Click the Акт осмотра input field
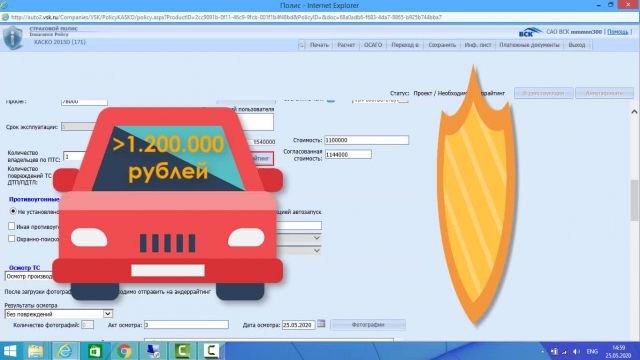 [186, 325]
